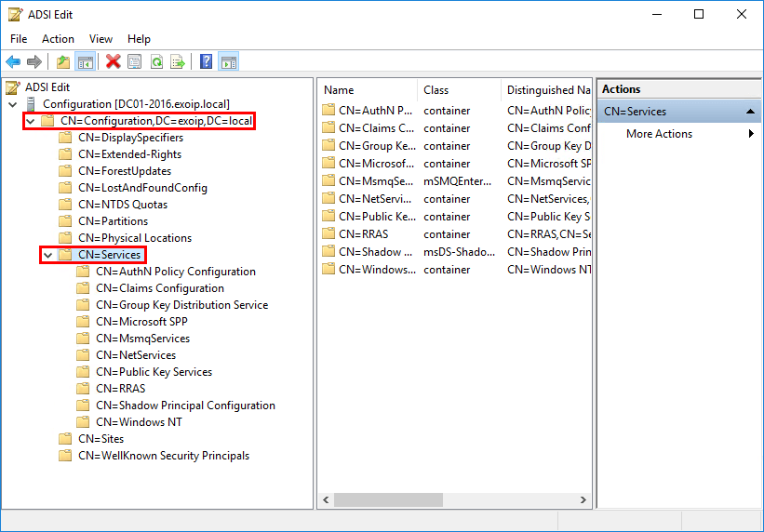Screen dimensions: 764x532
Task: Click the horizontal scrollbar thumb in list pane
Action: (388, 499)
